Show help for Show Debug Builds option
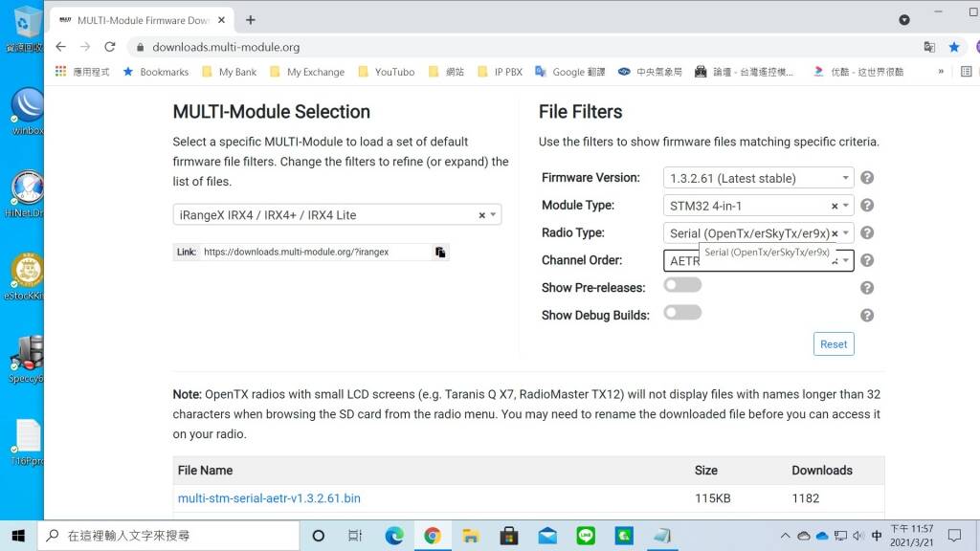Screen dimensions: 980x551 867,316
